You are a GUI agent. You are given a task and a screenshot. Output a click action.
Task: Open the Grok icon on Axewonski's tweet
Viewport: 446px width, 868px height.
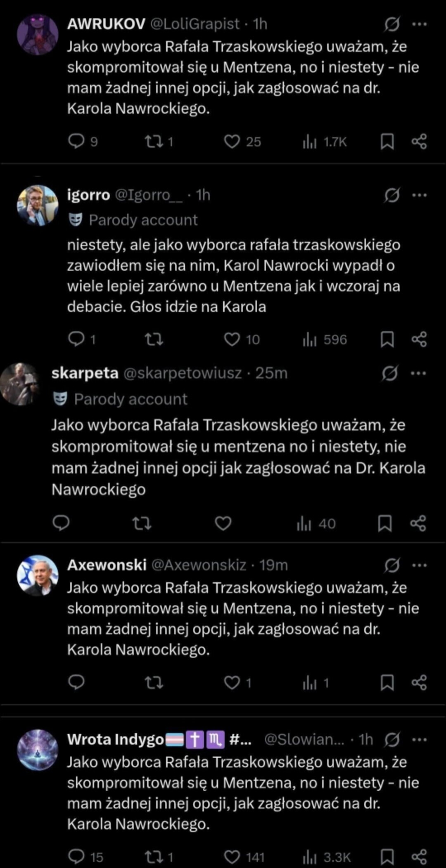click(391, 565)
